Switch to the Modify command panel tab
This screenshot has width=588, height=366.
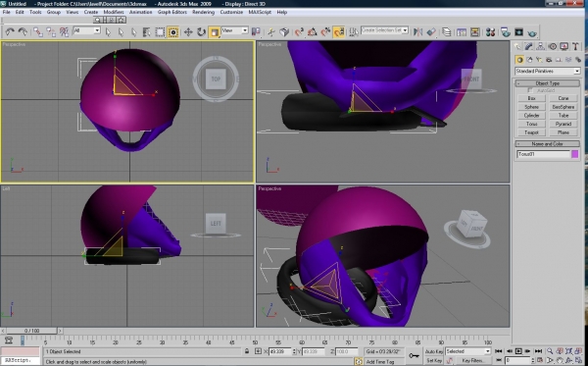click(x=529, y=46)
